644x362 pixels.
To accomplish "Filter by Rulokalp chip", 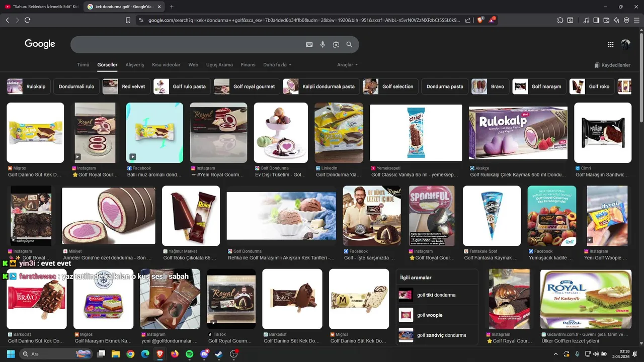I will tap(28, 86).
